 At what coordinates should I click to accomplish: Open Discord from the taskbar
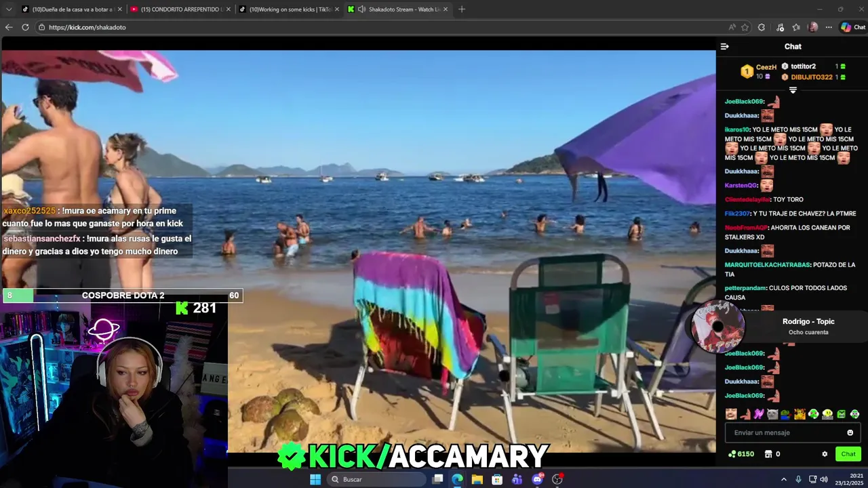click(x=538, y=479)
